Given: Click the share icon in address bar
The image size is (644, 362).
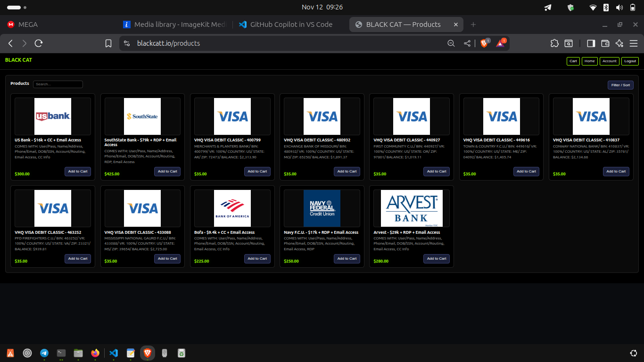Looking at the screenshot, I should [467, 43].
